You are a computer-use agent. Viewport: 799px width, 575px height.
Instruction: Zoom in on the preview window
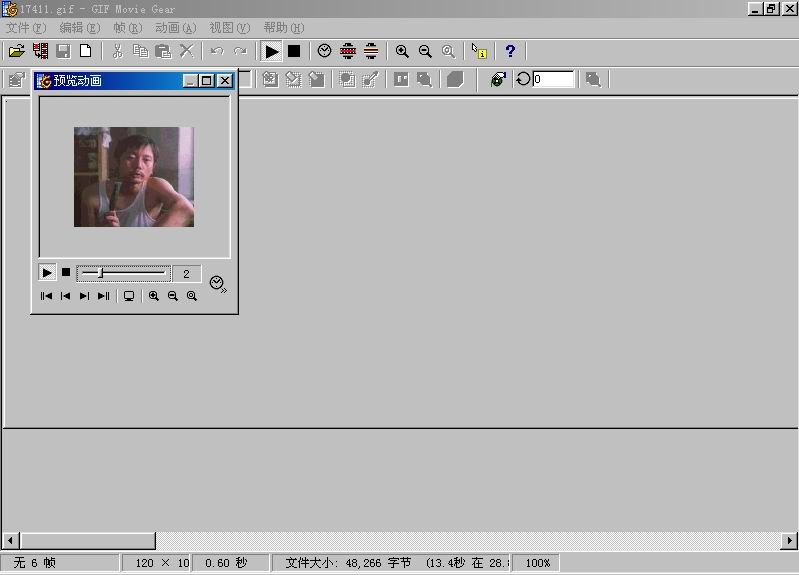153,296
